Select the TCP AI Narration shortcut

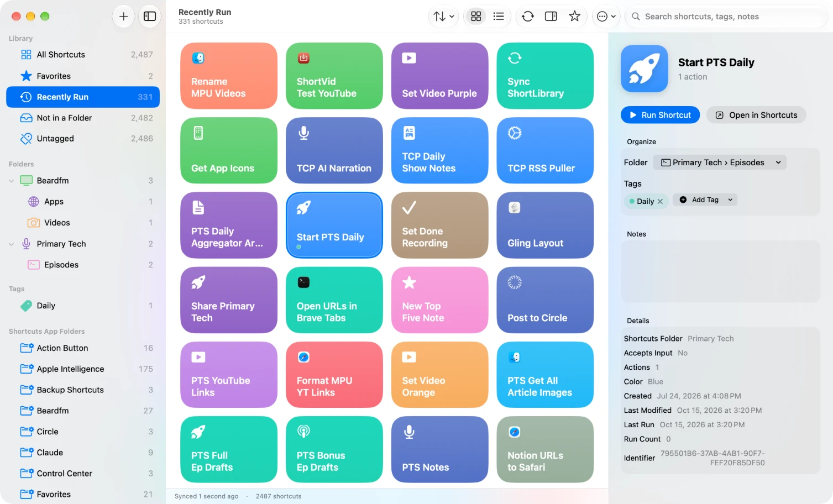point(334,150)
